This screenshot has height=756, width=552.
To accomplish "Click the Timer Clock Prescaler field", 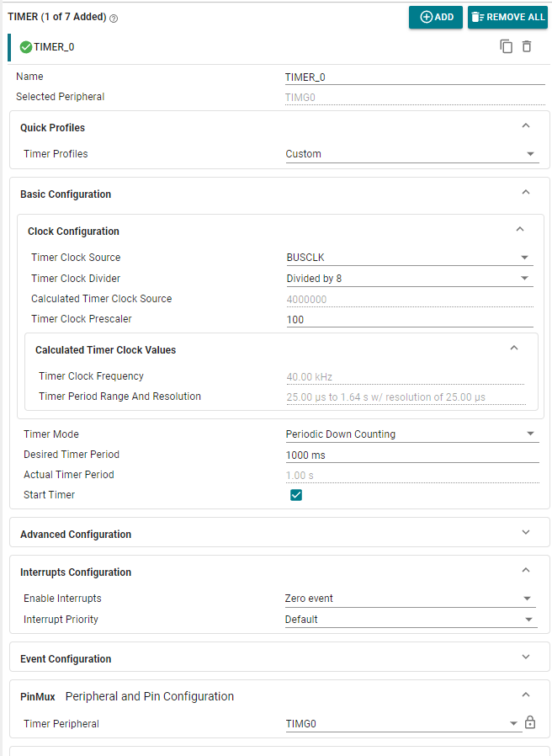I will 410,320.
